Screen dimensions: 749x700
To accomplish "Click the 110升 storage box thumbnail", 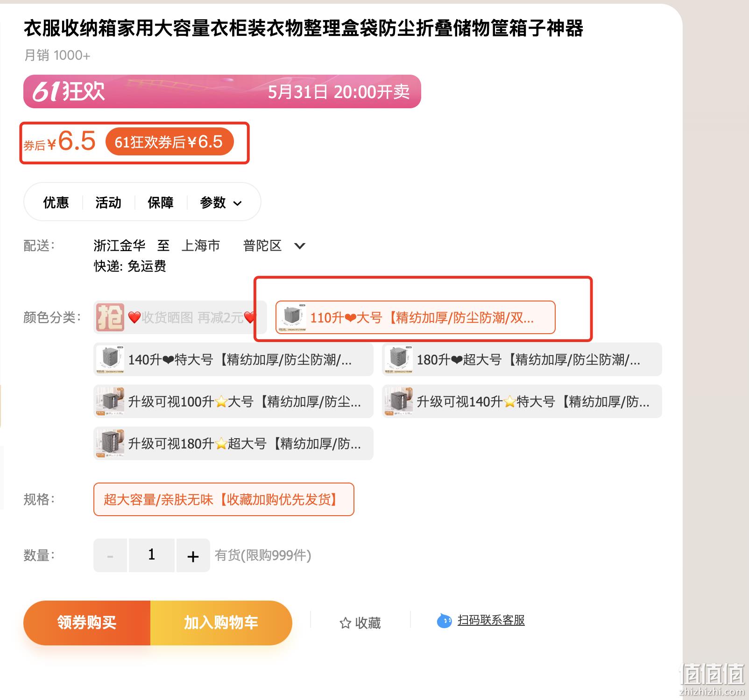I will tap(292, 317).
